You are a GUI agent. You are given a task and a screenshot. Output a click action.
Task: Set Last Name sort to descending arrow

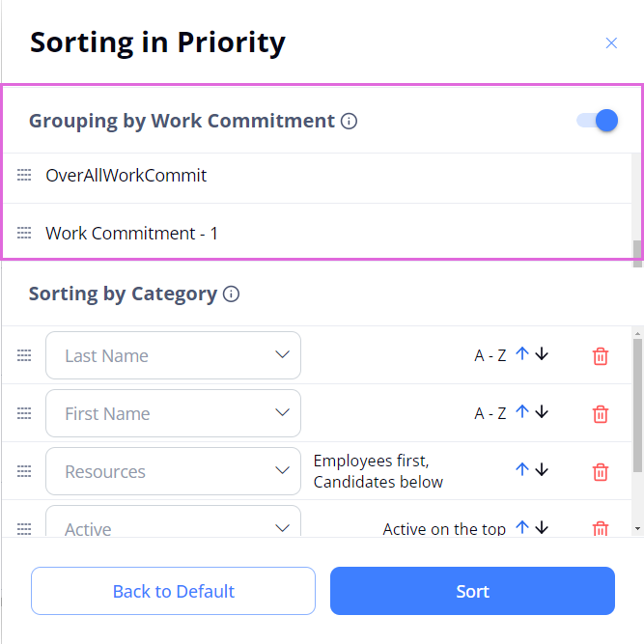click(542, 354)
